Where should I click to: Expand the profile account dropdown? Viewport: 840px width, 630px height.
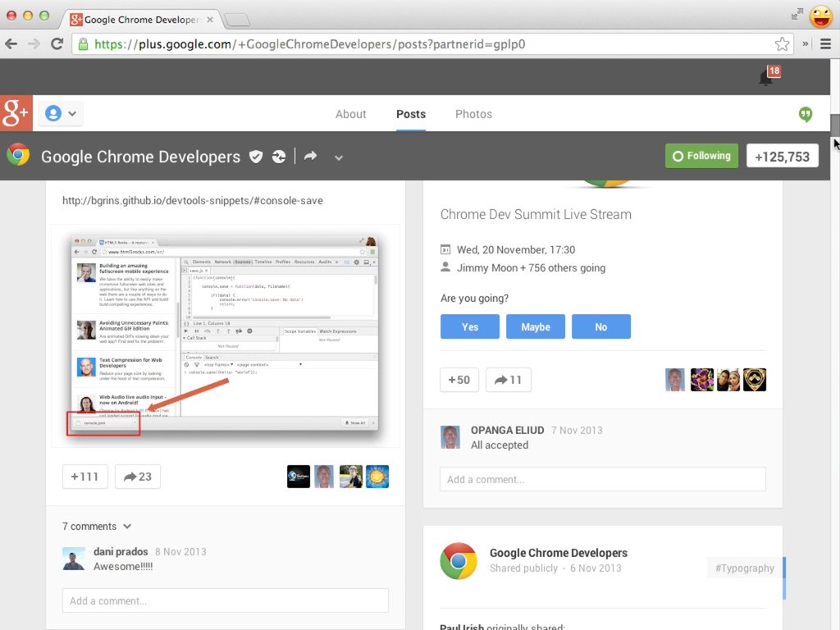pyautogui.click(x=61, y=114)
